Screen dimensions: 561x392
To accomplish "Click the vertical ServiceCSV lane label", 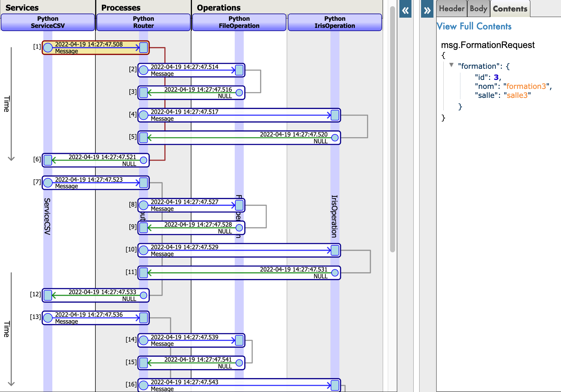I will pyautogui.click(x=47, y=216).
